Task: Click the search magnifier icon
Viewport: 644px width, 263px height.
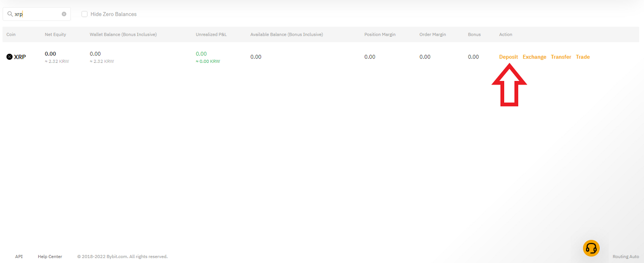Action: coord(10,14)
